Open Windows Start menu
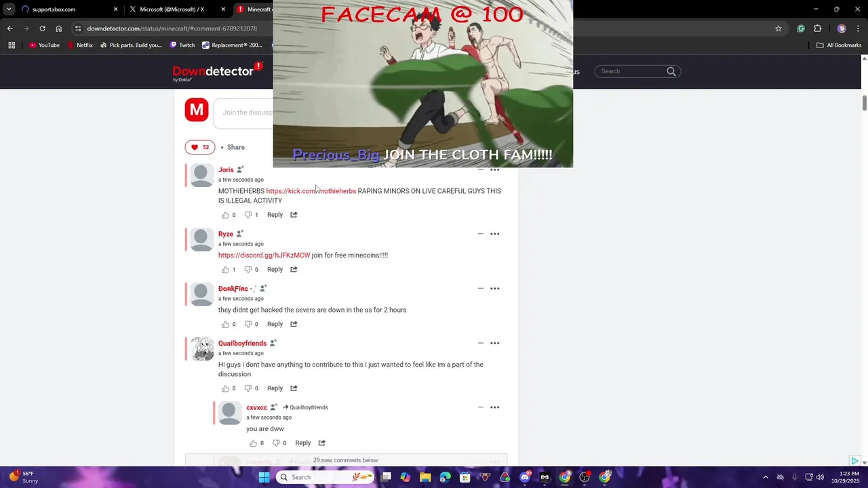Screen dimensions: 868x488 [264, 477]
